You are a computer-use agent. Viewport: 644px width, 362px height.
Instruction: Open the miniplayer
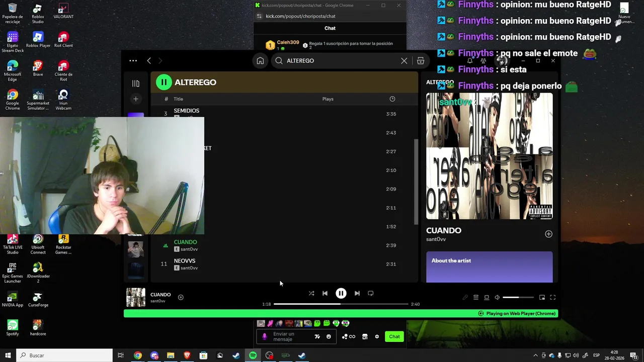[542, 297]
